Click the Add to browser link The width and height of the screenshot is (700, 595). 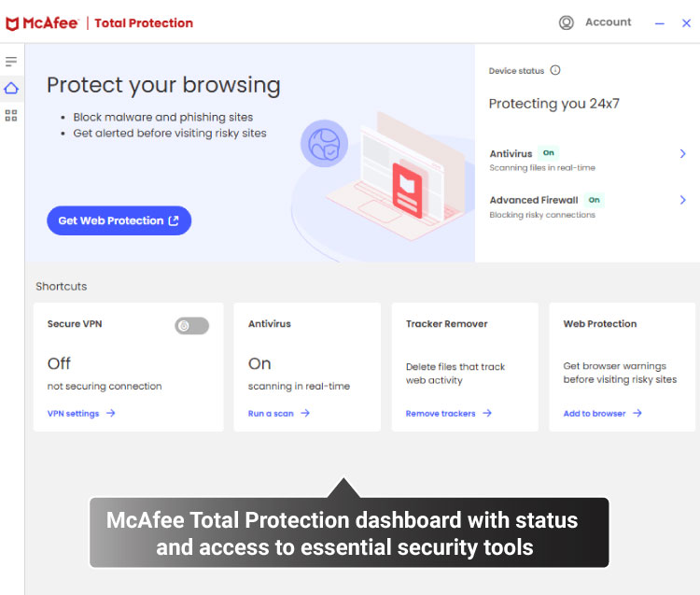(595, 413)
